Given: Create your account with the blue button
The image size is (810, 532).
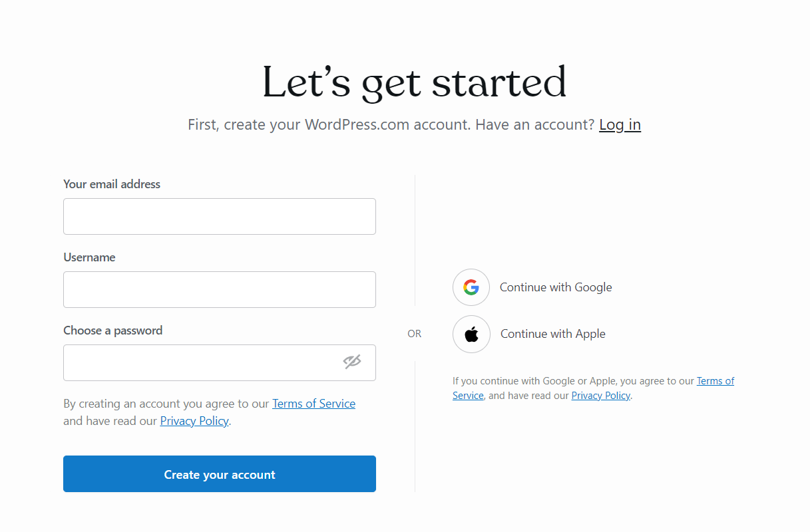Looking at the screenshot, I should click(220, 474).
